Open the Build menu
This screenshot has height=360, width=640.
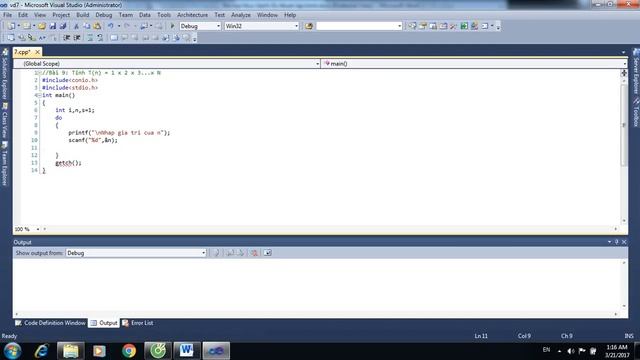coord(82,15)
